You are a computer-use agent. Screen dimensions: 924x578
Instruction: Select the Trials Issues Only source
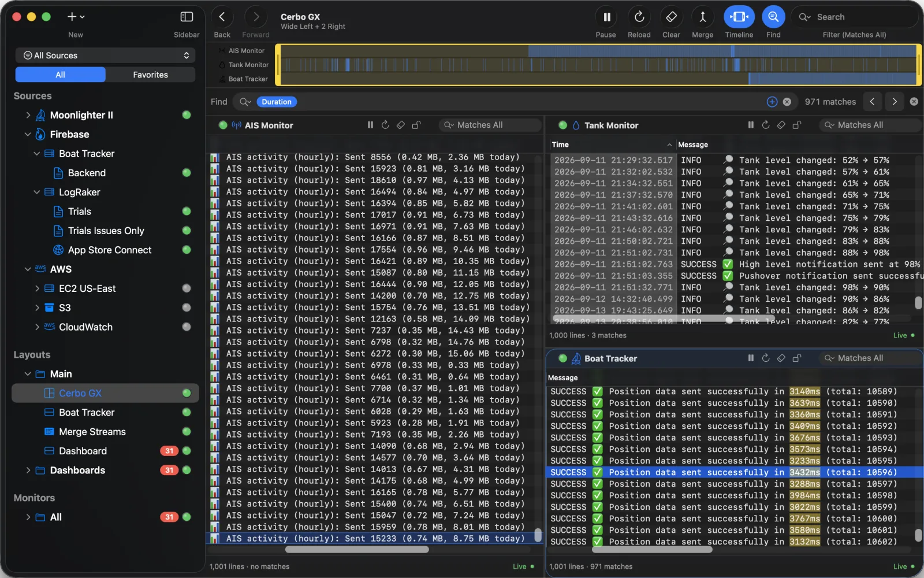[106, 231]
